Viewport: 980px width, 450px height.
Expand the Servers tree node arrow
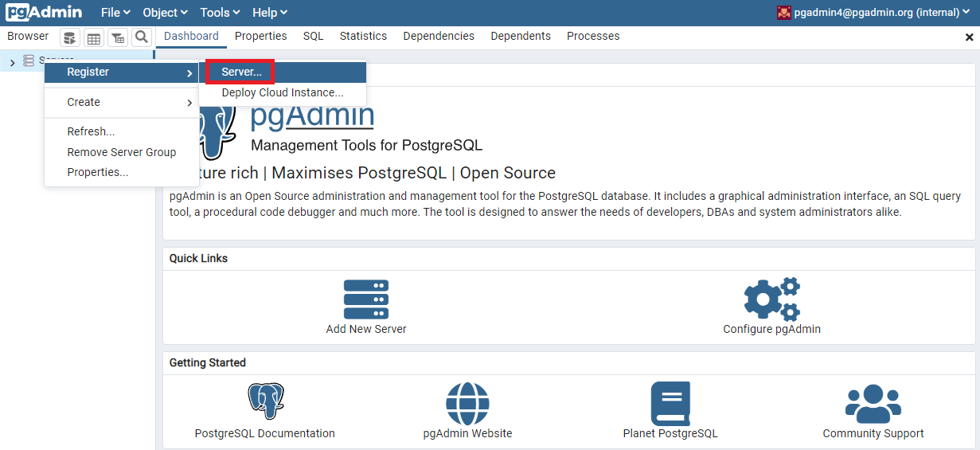click(x=12, y=61)
